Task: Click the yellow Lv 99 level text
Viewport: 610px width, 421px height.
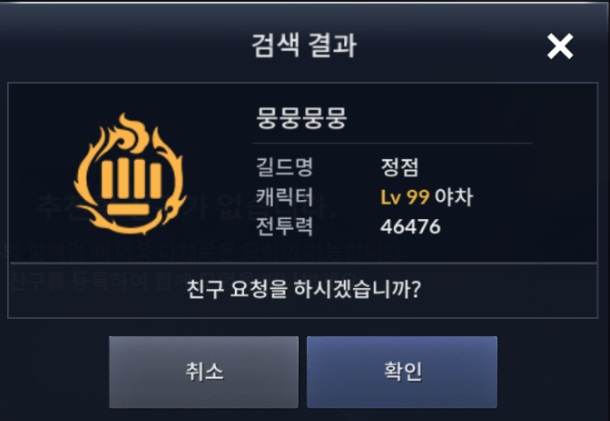Action: (405, 197)
